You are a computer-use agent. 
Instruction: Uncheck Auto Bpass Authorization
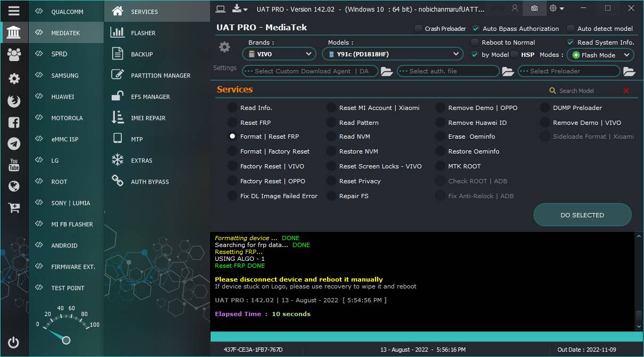(476, 29)
